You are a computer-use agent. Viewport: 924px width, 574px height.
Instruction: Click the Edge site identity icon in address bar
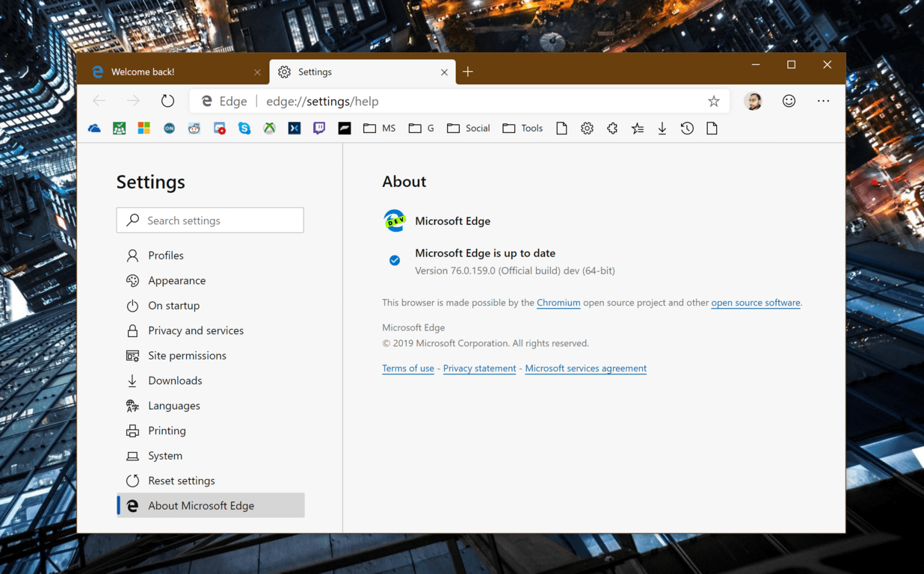(x=207, y=101)
